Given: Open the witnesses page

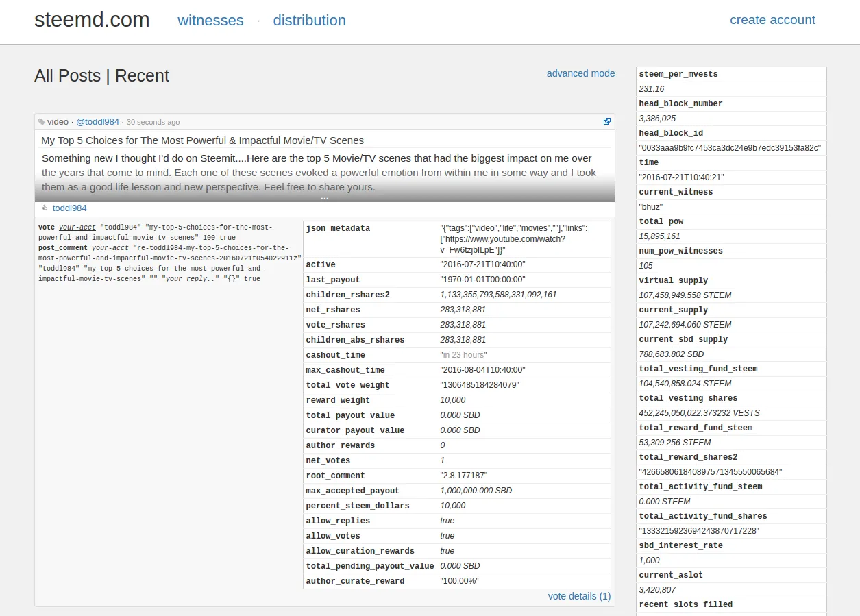Looking at the screenshot, I should point(210,21).
